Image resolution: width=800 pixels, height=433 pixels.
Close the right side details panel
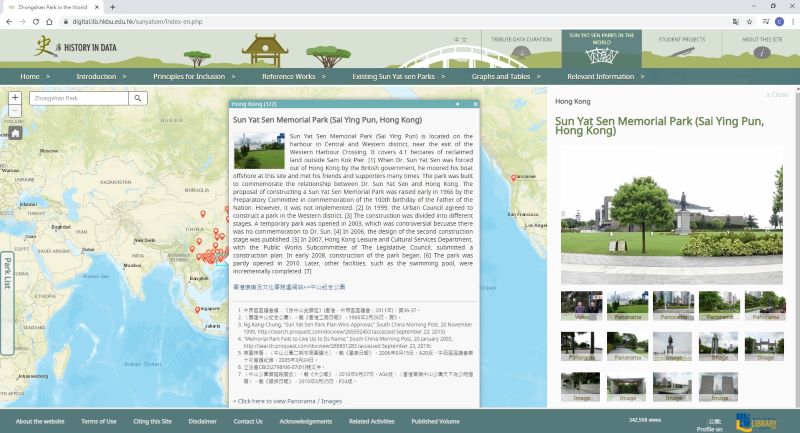pos(777,95)
